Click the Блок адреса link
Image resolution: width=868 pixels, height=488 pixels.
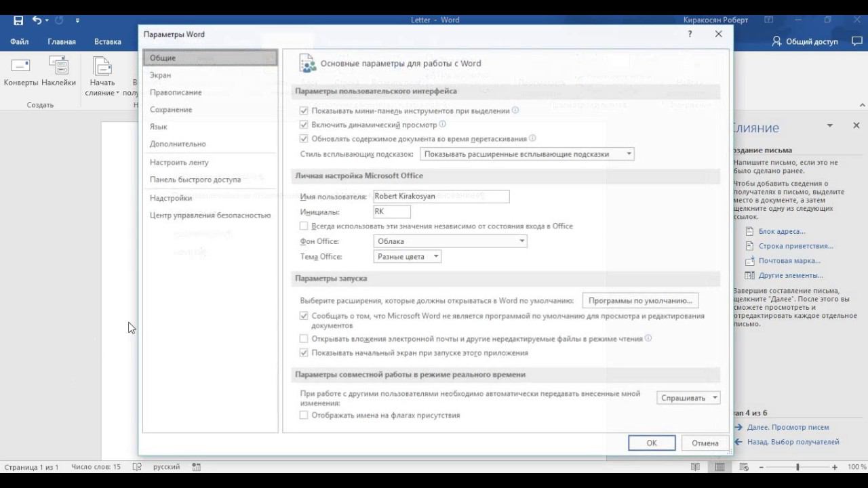click(782, 231)
